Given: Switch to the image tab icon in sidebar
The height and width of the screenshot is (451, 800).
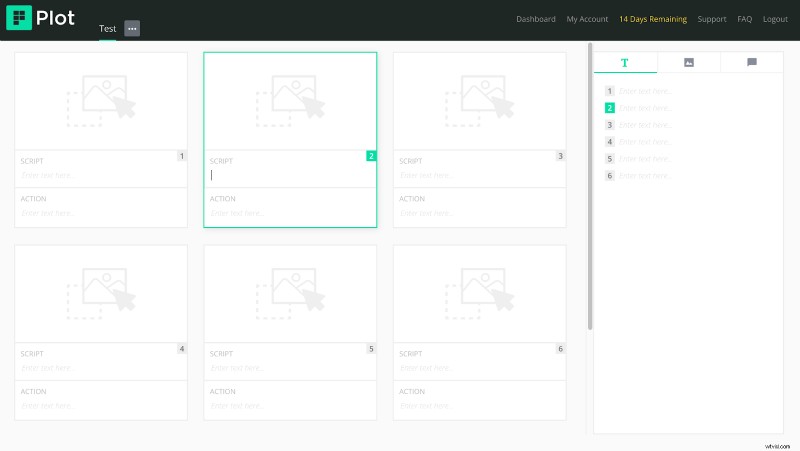Looking at the screenshot, I should [689, 62].
